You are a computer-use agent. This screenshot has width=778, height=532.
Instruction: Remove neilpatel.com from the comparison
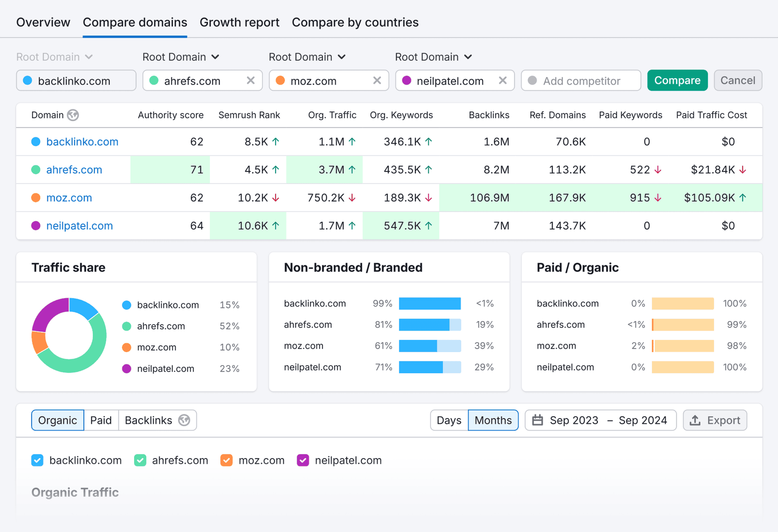click(x=503, y=80)
